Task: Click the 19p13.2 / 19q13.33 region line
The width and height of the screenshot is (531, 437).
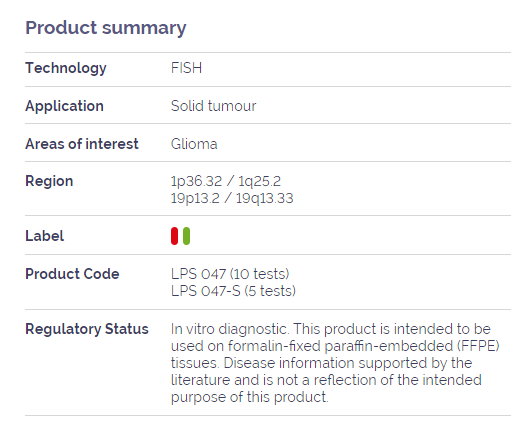Action: click(232, 198)
